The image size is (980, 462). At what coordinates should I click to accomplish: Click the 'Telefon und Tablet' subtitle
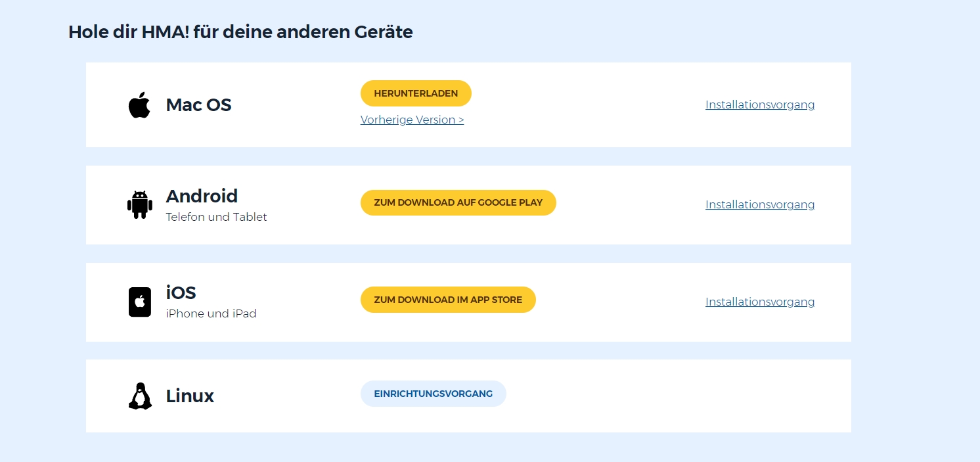point(216,217)
